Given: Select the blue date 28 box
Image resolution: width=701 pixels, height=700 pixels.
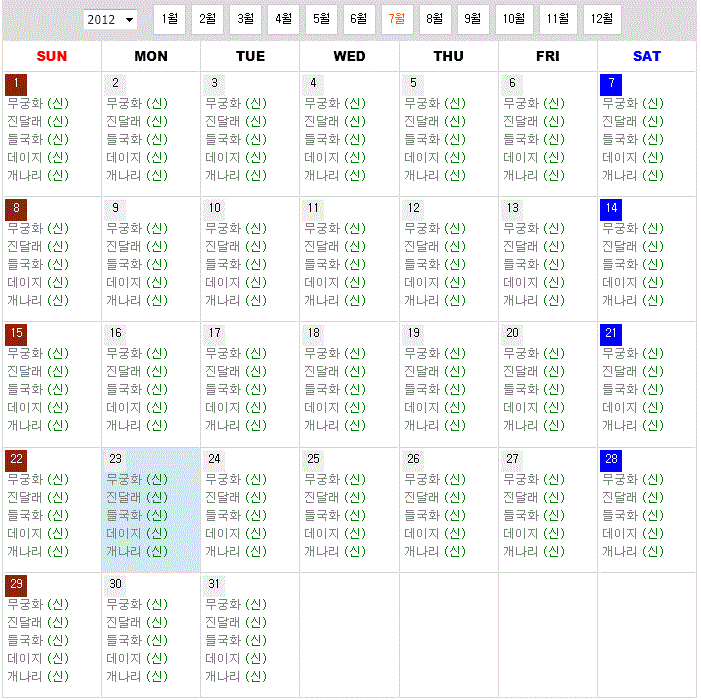Looking at the screenshot, I should coord(611,460).
